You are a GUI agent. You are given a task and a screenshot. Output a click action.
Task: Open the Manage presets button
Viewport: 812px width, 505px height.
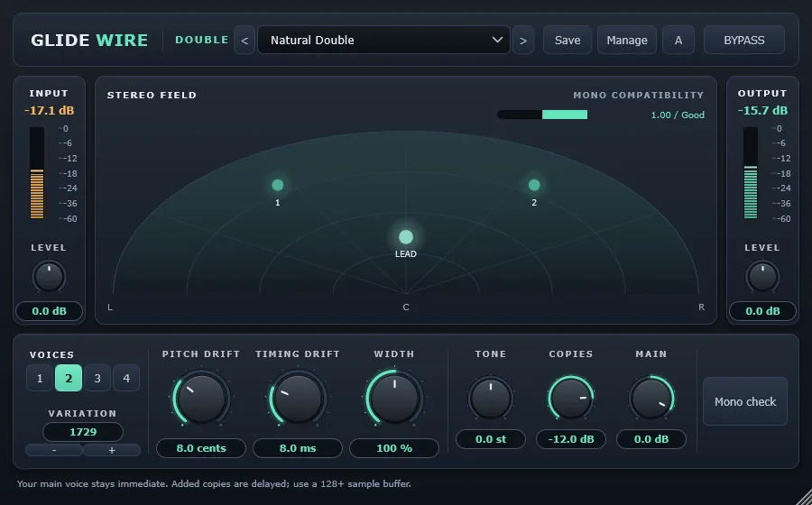pos(627,41)
